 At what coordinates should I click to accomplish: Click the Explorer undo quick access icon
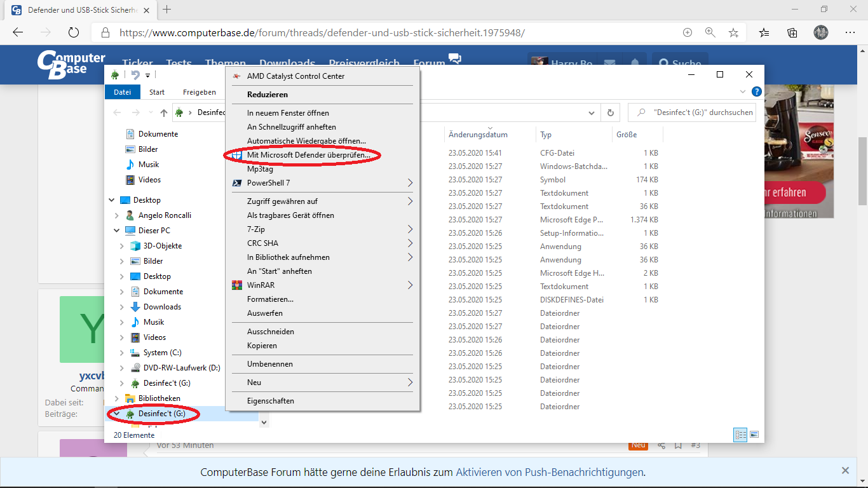[x=135, y=75]
